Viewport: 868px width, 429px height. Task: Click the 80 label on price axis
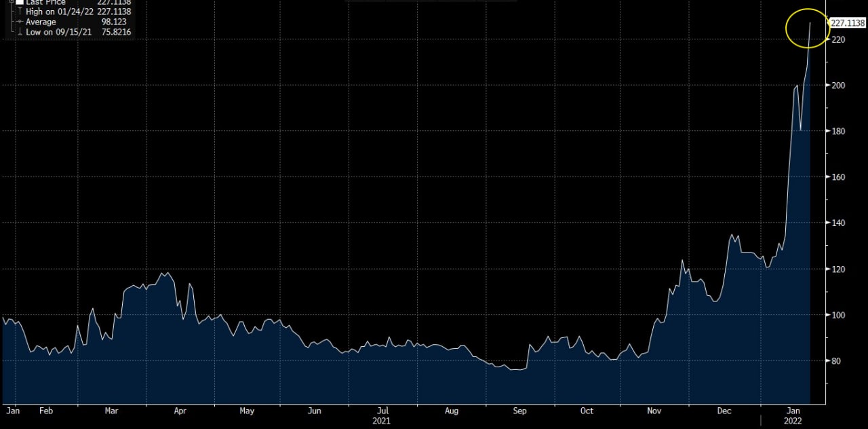836,361
